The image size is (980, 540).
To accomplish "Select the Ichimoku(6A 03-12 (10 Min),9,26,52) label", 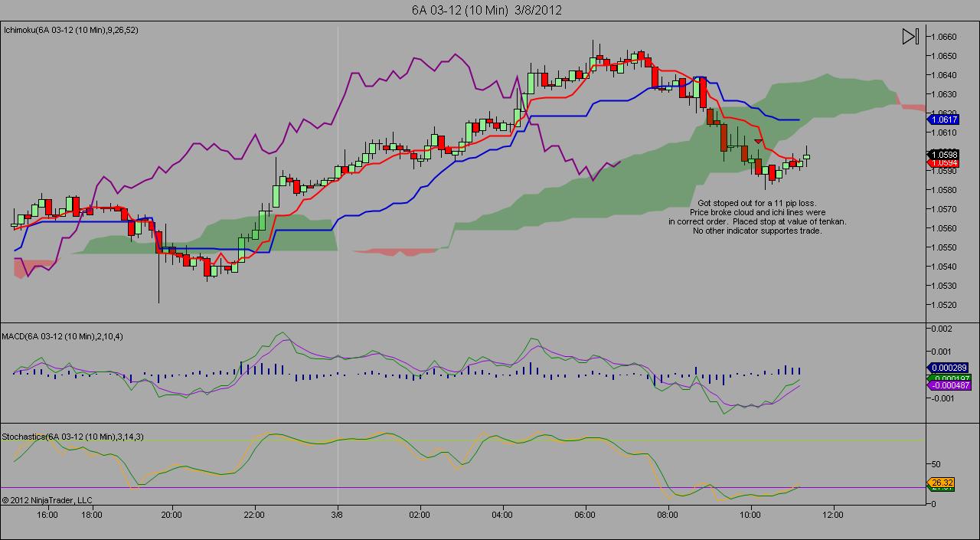I will (71, 30).
